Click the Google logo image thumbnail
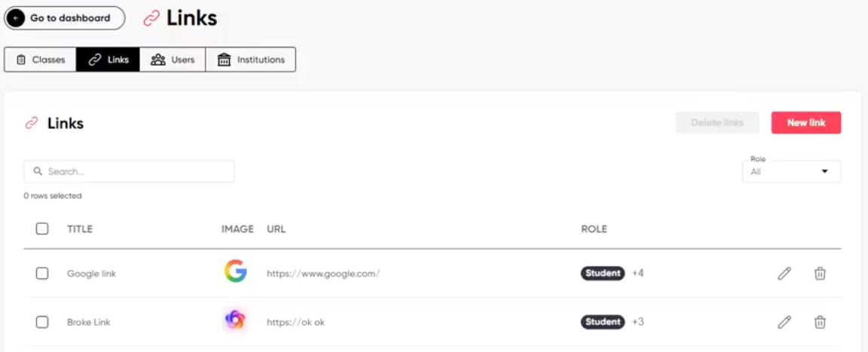 (235, 272)
